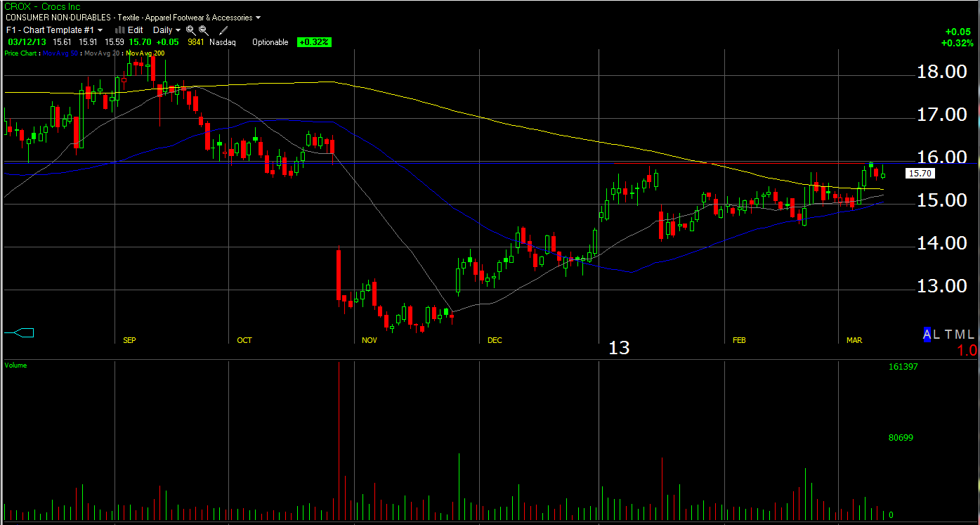Click the 14.00 price axis label
This screenshot has height=525, width=980.
pyautogui.click(x=942, y=243)
